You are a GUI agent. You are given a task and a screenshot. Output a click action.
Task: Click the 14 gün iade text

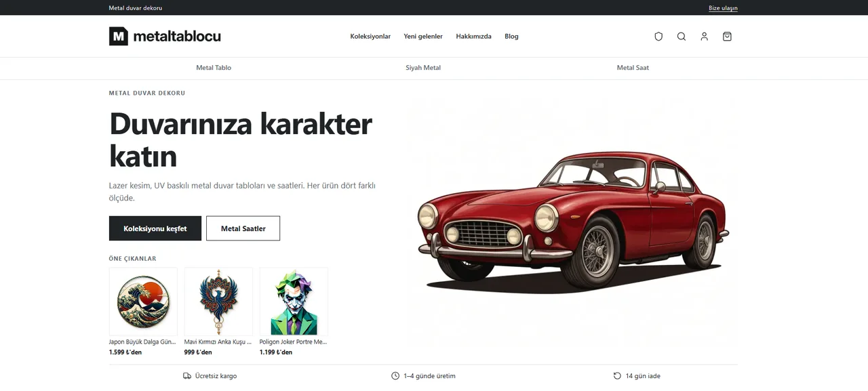[x=643, y=376]
